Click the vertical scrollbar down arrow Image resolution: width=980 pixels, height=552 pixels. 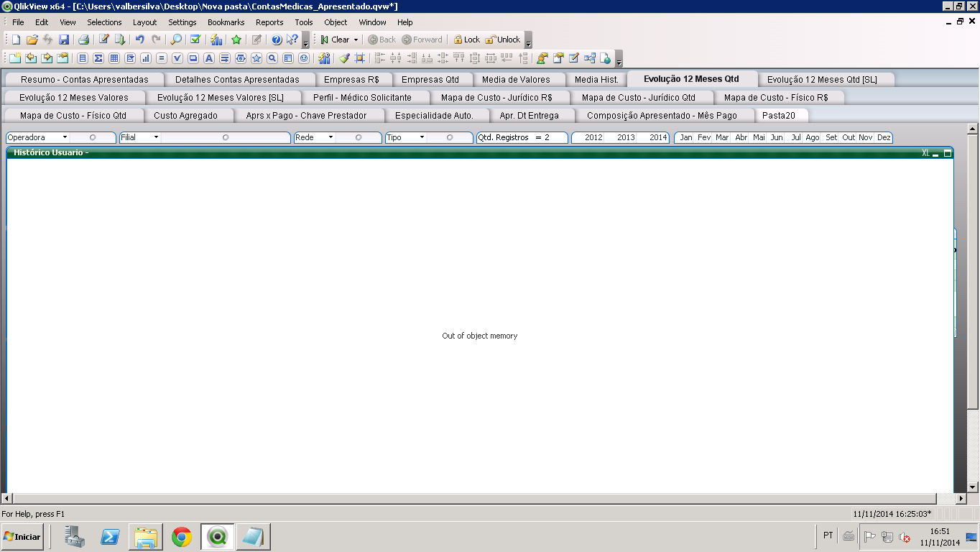pyautogui.click(x=973, y=487)
